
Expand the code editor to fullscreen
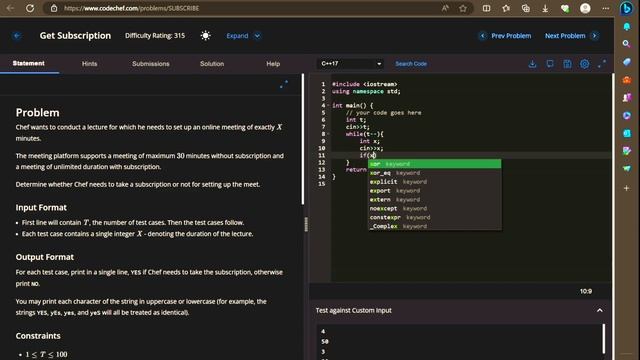[x=602, y=64]
